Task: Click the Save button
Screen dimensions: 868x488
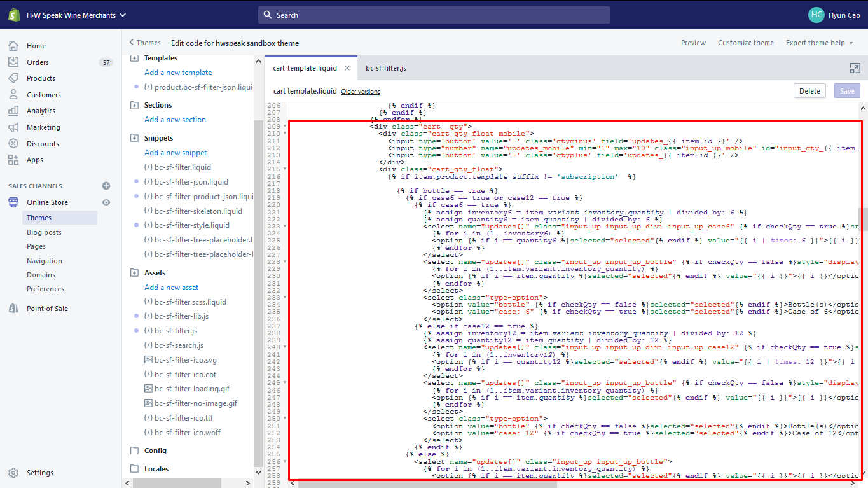Action: click(847, 91)
